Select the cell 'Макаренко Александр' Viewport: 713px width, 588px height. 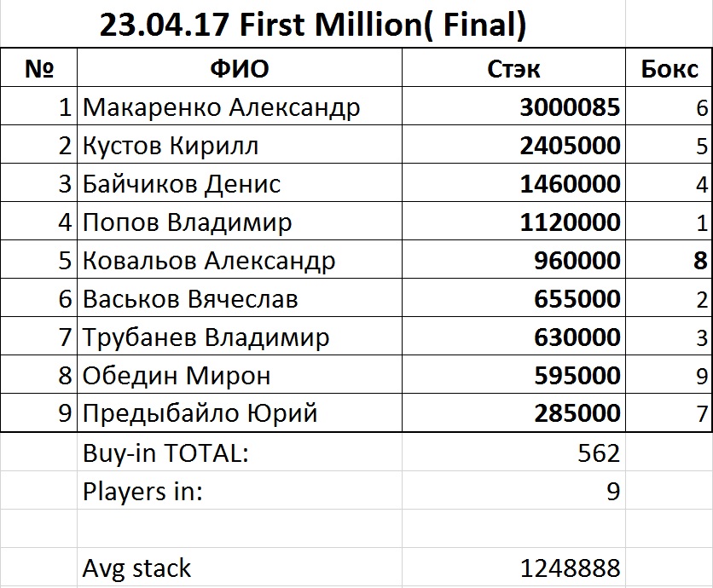point(222,108)
